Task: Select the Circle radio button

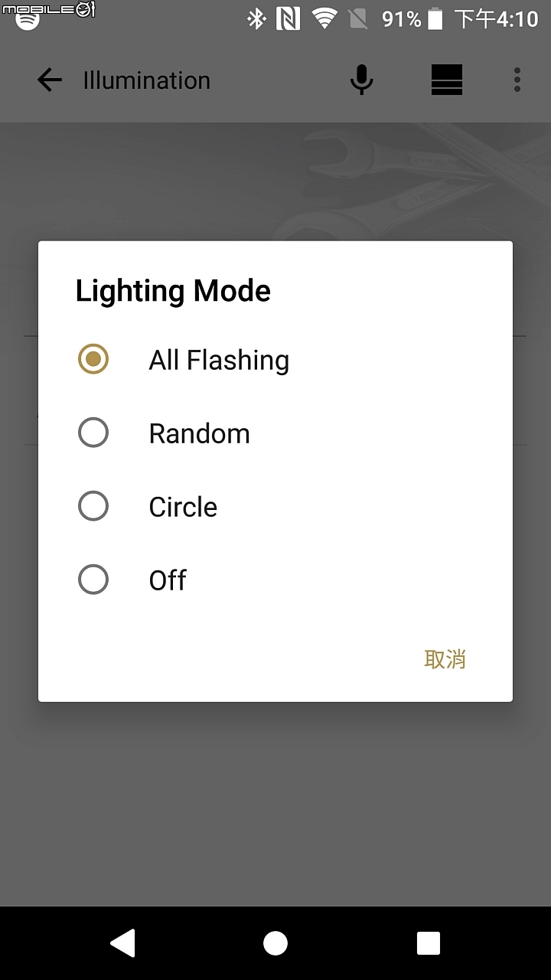Action: (93, 506)
